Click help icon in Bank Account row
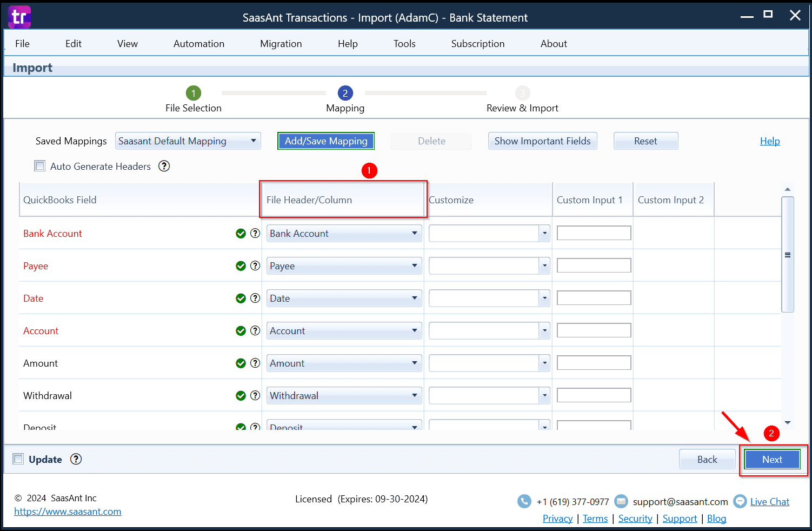This screenshot has width=812, height=531. pos(255,233)
